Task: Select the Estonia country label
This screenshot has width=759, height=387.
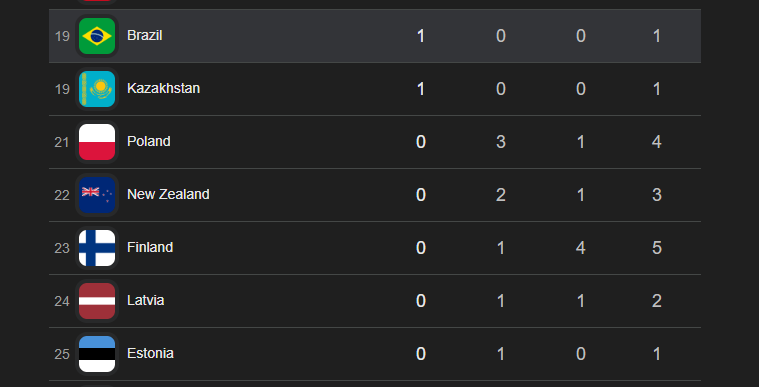Action: click(150, 353)
